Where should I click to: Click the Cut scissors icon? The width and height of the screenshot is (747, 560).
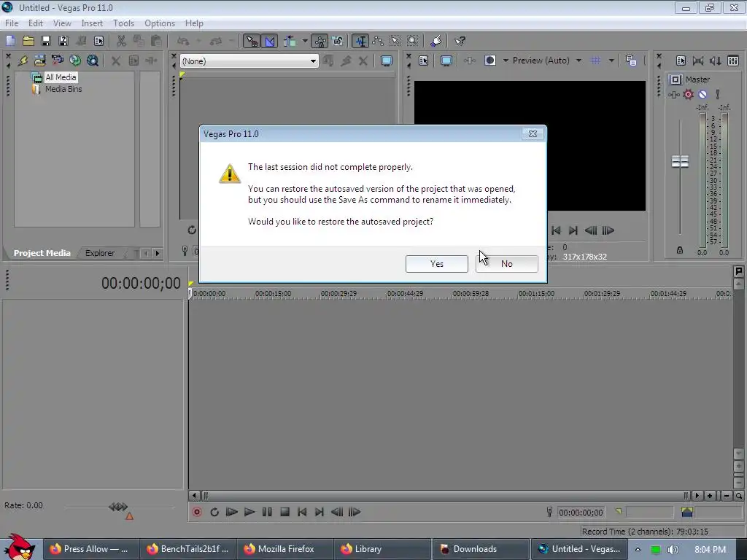pyautogui.click(x=122, y=41)
